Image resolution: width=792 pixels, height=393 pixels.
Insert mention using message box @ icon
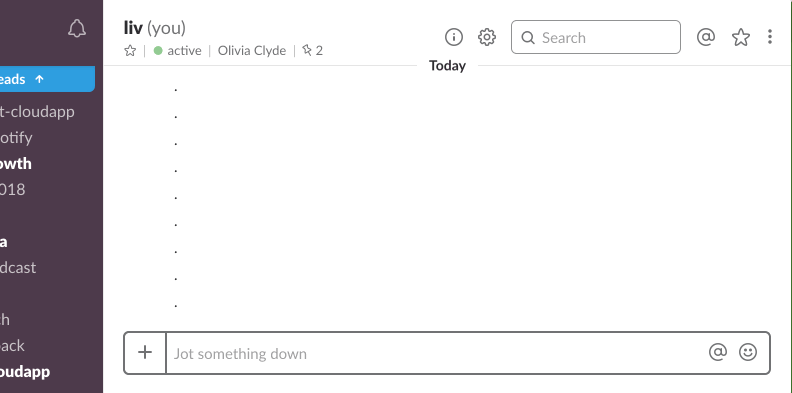pyautogui.click(x=718, y=352)
